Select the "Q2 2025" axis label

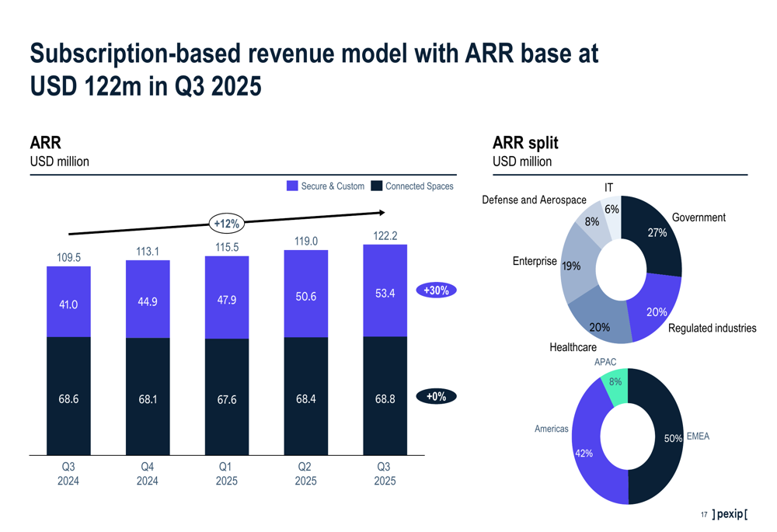[x=305, y=474]
